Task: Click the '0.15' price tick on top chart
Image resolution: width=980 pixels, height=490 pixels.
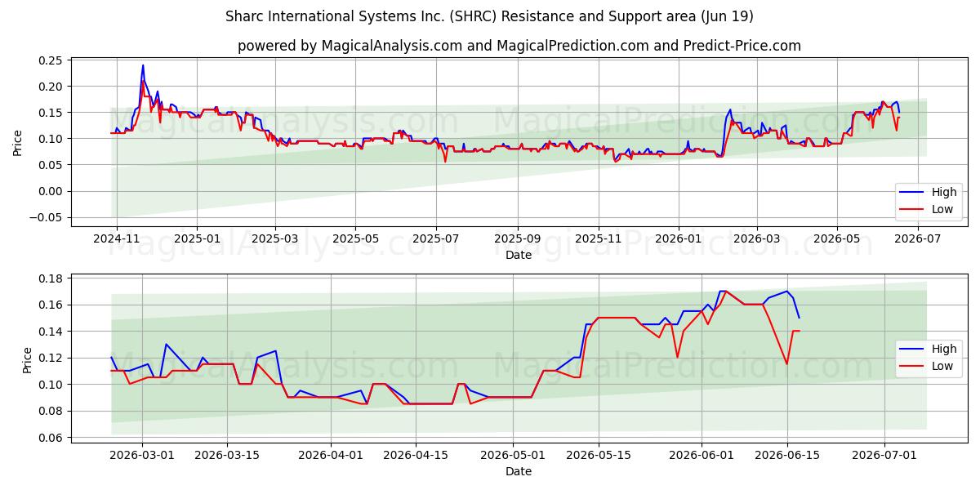Action: [51, 113]
